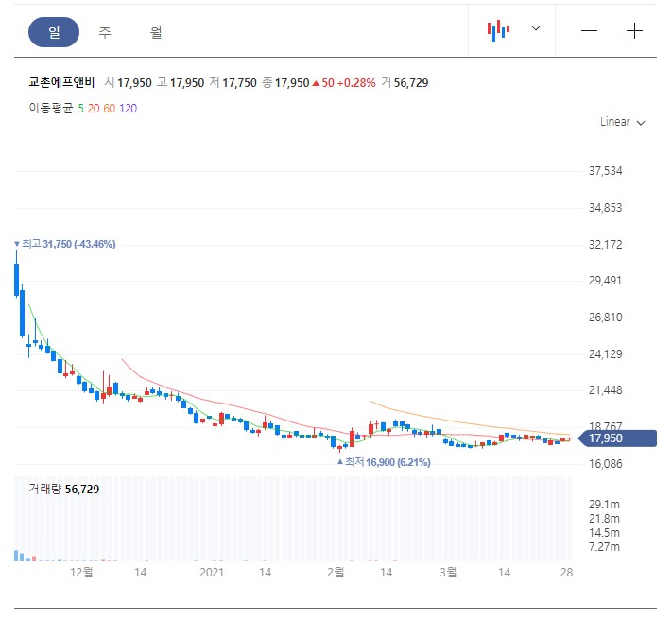Click the current price tag 17,950
This screenshot has height=636, width=672.
(617, 438)
